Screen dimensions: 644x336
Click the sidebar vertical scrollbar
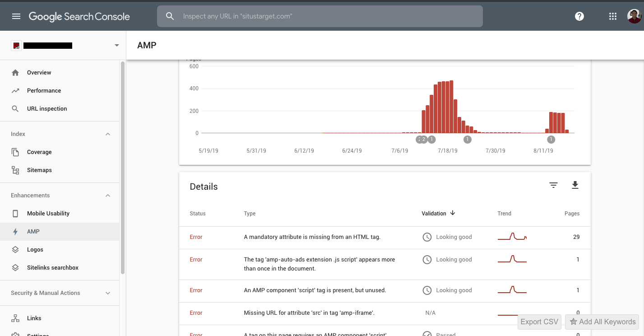[122, 168]
